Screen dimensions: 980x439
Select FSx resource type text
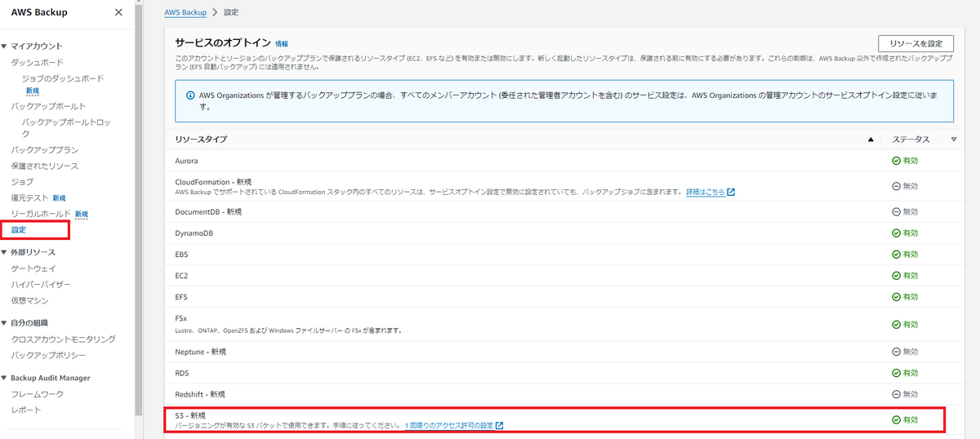(x=180, y=318)
